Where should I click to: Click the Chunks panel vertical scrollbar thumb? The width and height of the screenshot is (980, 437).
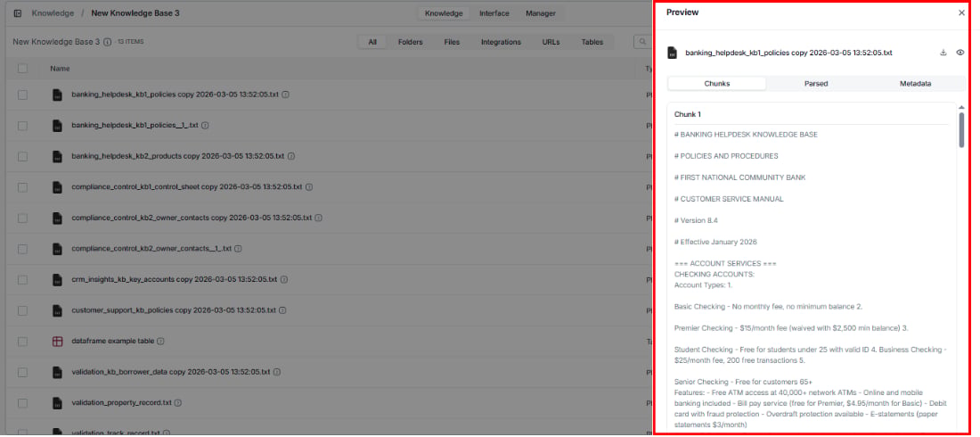961,129
